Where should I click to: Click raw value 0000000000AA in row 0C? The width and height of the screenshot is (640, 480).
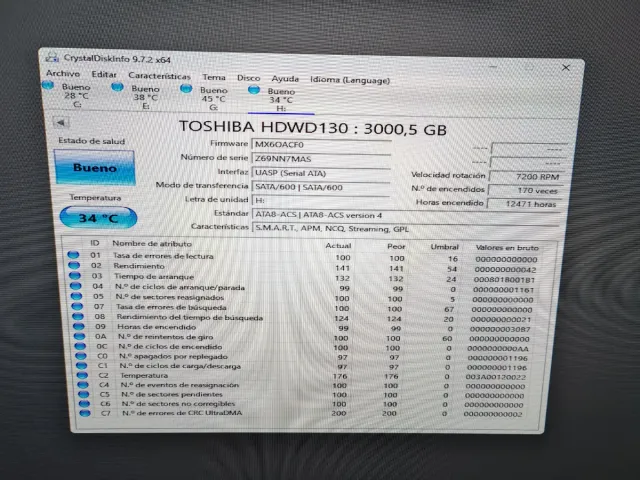(x=498, y=349)
